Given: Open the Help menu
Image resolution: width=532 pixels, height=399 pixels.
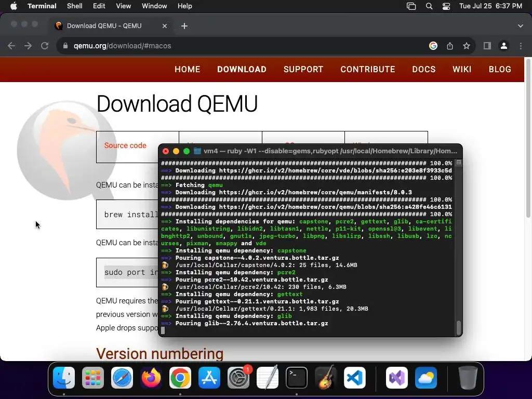Looking at the screenshot, I should [x=185, y=6].
